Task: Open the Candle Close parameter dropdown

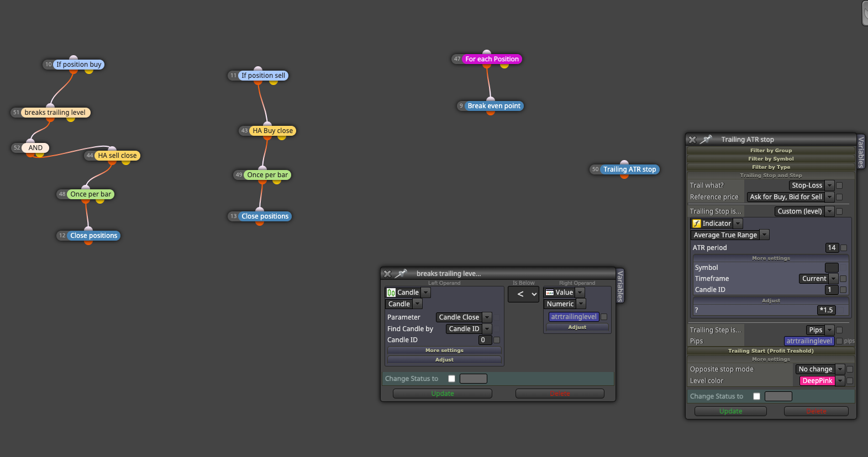Action: 464,317
